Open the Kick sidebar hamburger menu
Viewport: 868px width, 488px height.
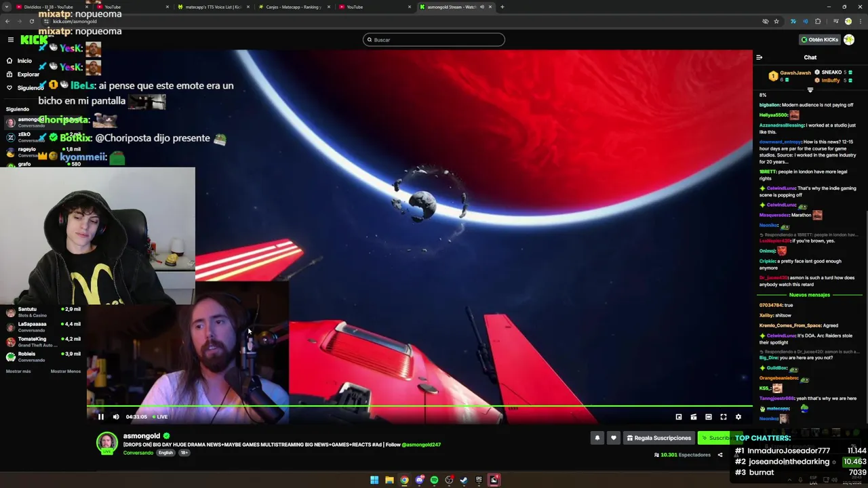click(10, 40)
